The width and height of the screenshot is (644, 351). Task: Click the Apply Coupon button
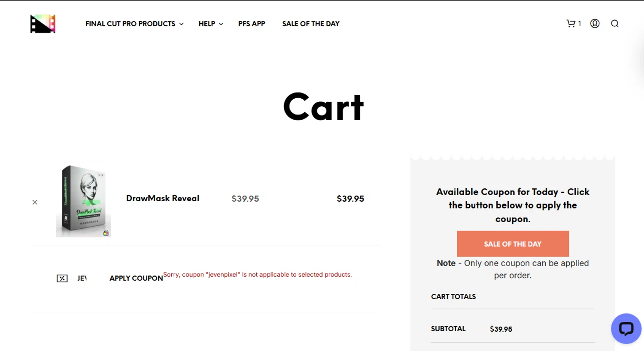point(136,278)
